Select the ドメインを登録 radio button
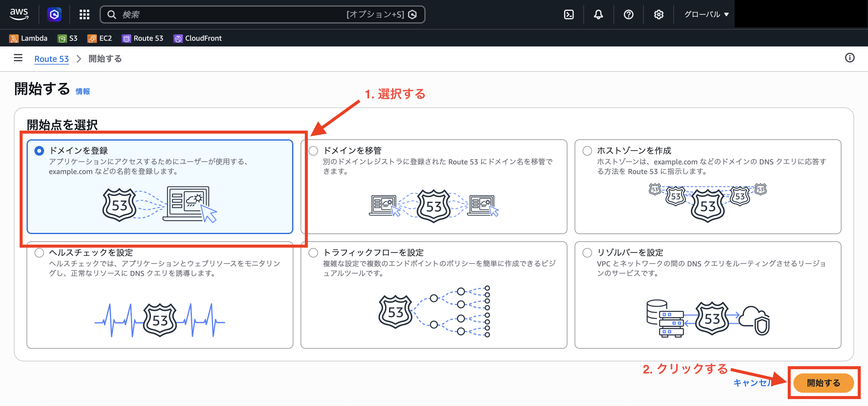Viewport: 868px width, 406px height. (39, 151)
